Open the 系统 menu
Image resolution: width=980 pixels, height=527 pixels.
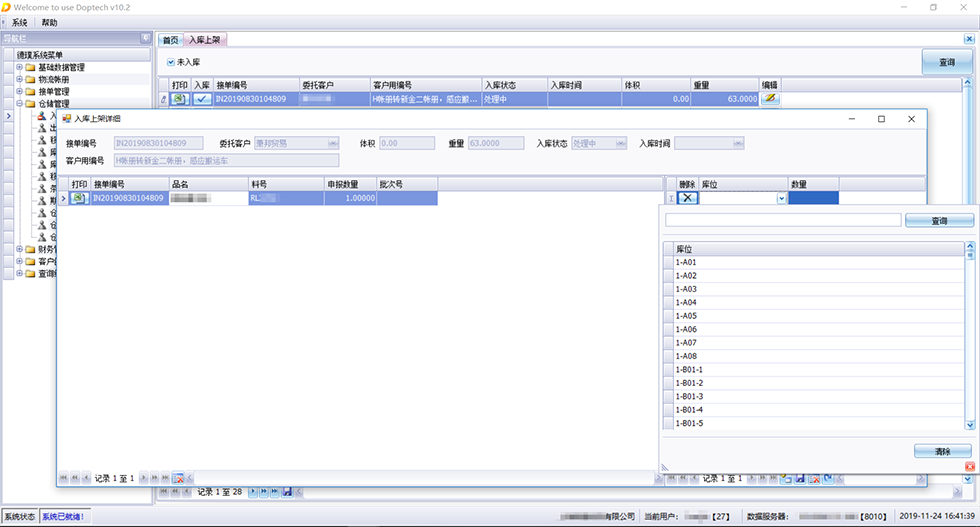pyautogui.click(x=20, y=22)
